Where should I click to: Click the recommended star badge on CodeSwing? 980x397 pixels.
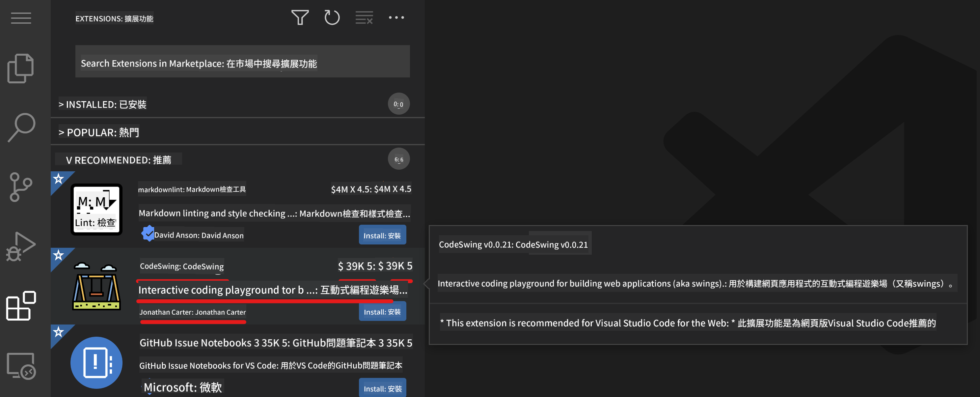pos(59,255)
